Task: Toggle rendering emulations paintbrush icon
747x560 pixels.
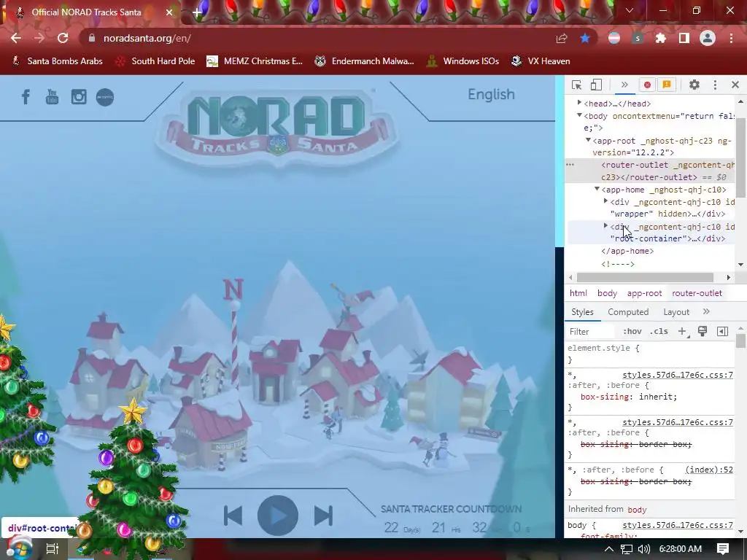Action: point(703,331)
